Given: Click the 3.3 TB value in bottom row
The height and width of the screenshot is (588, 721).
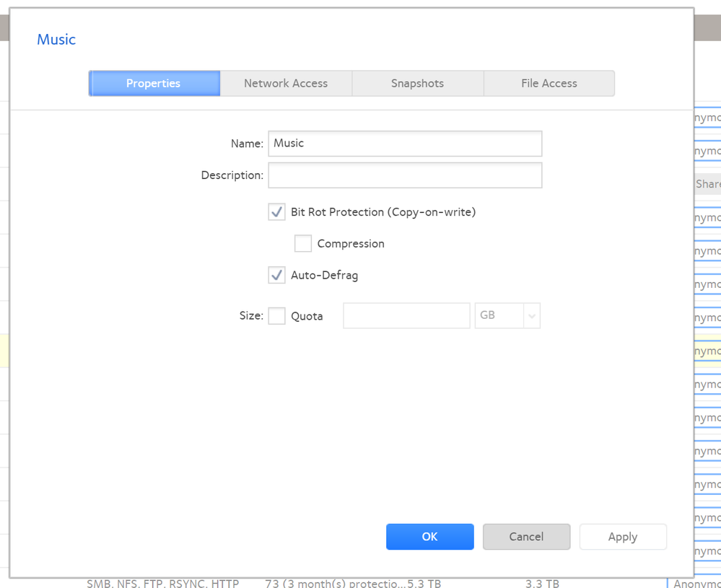Looking at the screenshot, I should click(542, 583).
